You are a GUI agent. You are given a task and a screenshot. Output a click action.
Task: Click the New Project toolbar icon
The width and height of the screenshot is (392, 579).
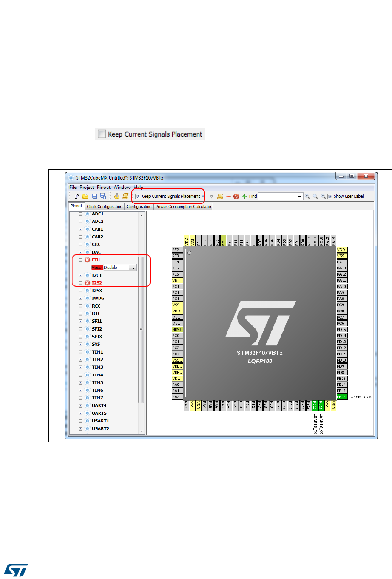tap(77, 197)
